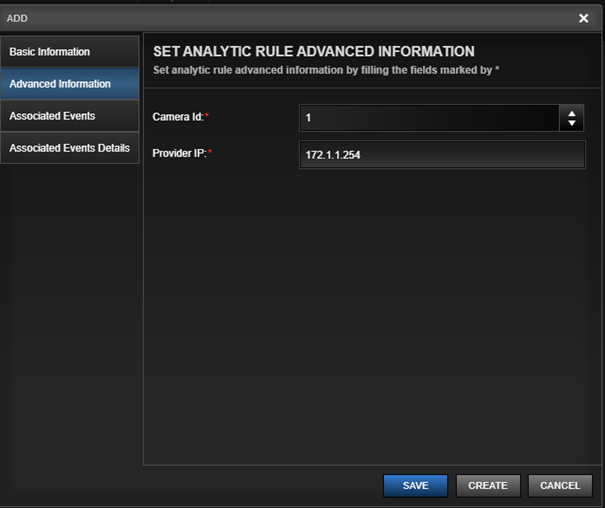Screen dimensions: 605x508
Task: Cancel the dialog with CANCEL
Action: click(560, 486)
